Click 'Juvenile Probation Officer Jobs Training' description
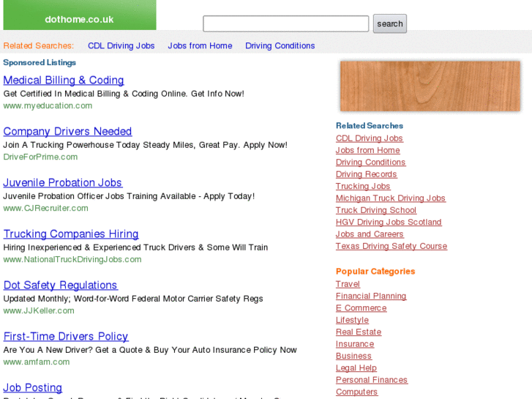The width and height of the screenshot is (532, 399). pos(129,196)
